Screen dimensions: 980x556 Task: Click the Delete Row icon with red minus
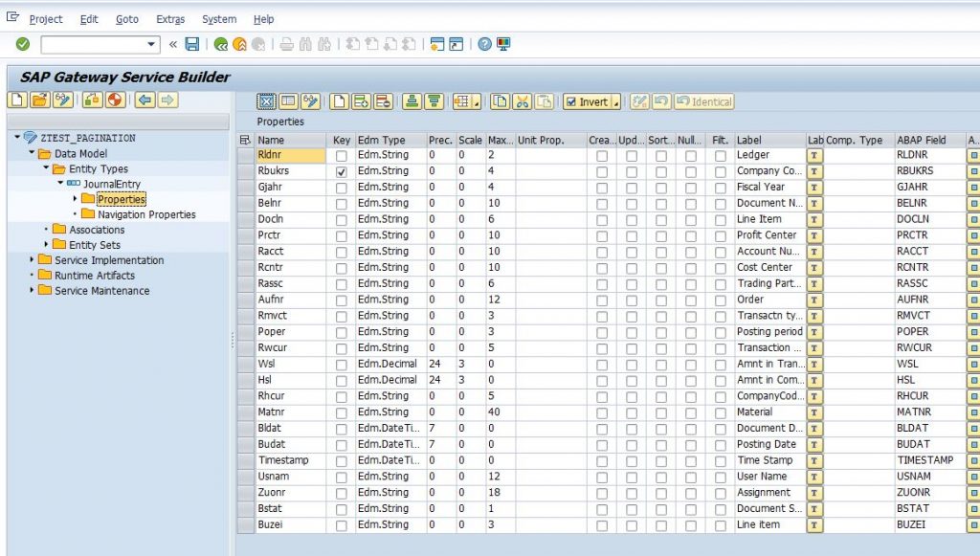pyautogui.click(x=383, y=101)
